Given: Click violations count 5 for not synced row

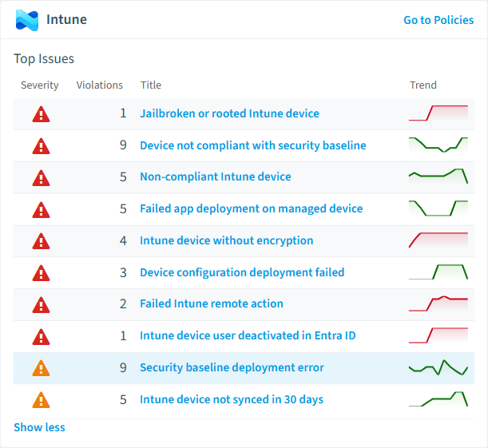Looking at the screenshot, I should (x=123, y=400).
